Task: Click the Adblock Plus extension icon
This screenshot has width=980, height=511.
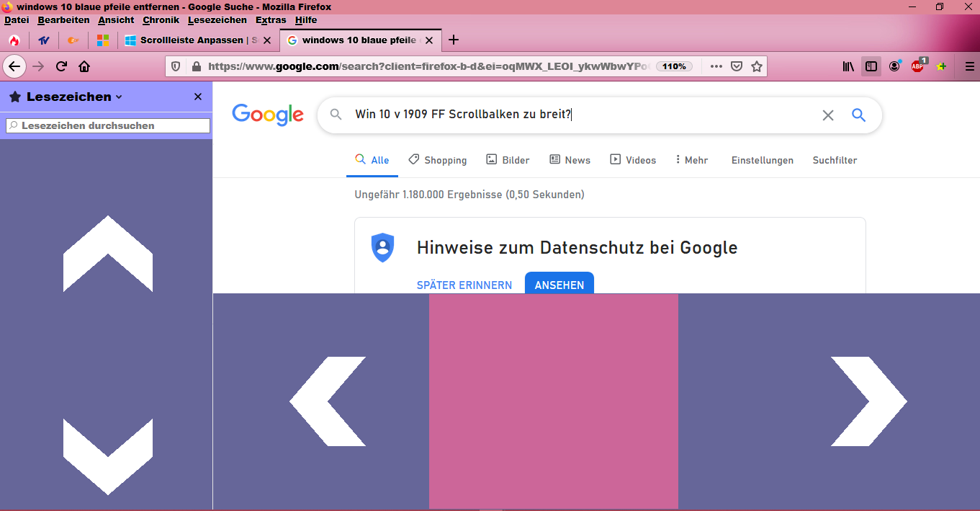Action: pyautogui.click(x=917, y=66)
